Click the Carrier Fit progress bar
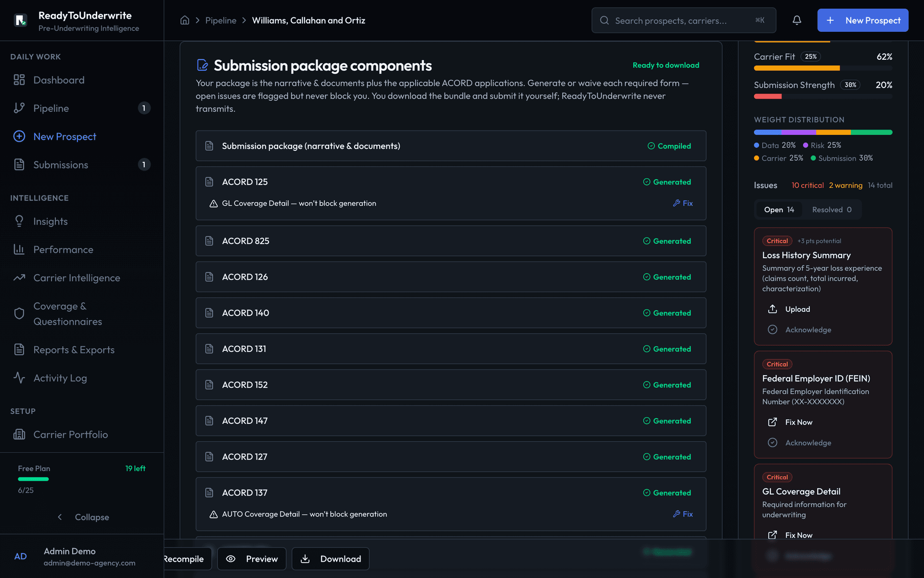 point(823,68)
